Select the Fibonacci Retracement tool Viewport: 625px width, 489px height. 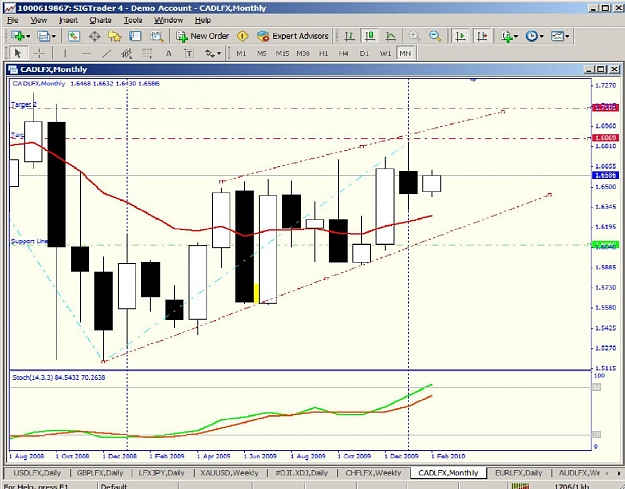[x=147, y=53]
